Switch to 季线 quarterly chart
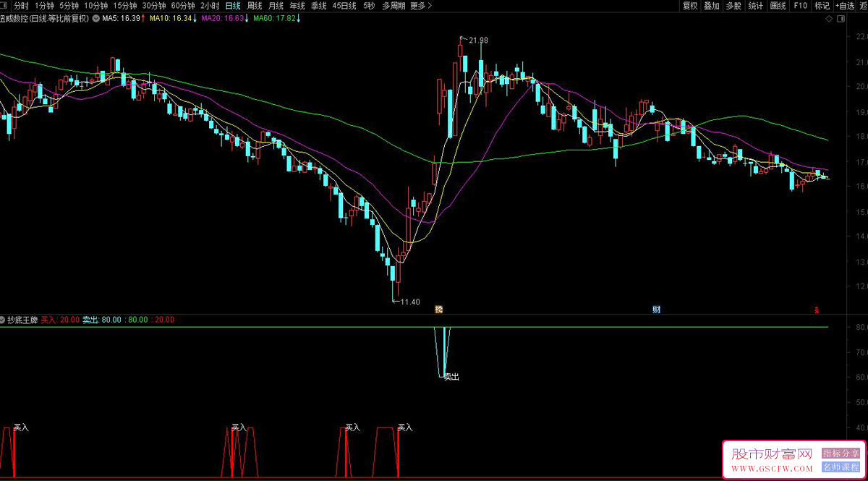Image resolution: width=868 pixels, height=481 pixels. (318, 6)
